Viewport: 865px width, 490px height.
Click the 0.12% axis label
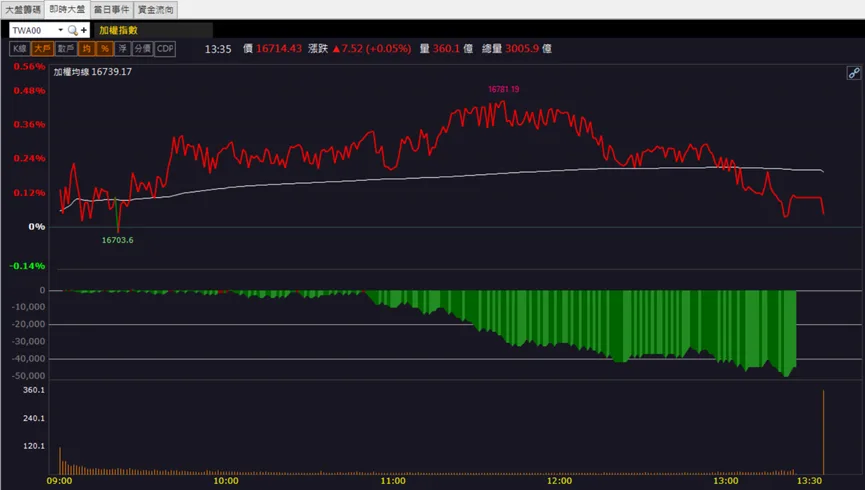click(x=29, y=193)
